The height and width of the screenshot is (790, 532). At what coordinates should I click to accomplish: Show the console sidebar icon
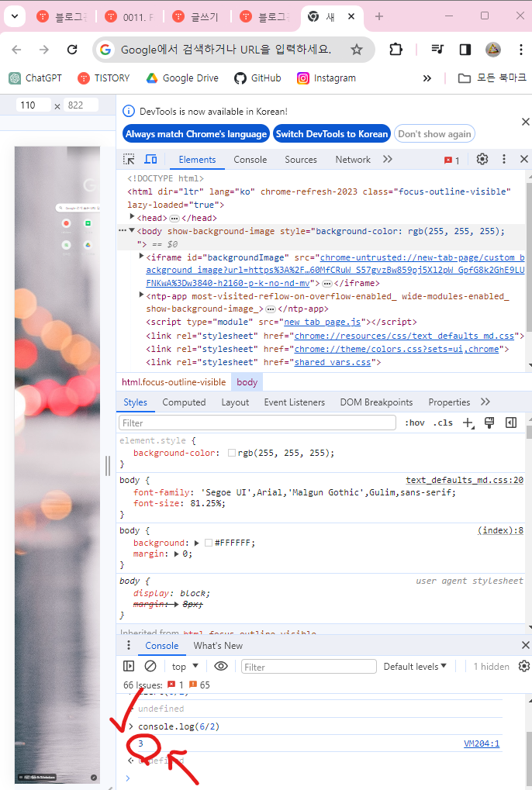point(129,666)
